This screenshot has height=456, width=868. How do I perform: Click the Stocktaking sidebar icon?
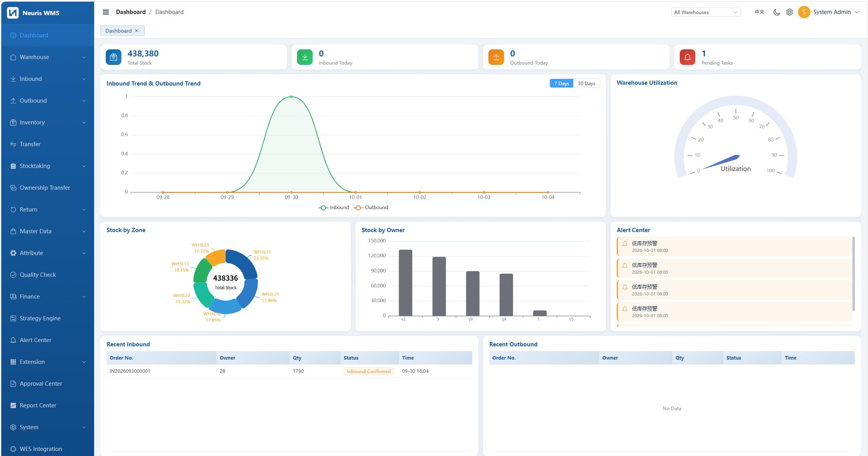coord(13,166)
